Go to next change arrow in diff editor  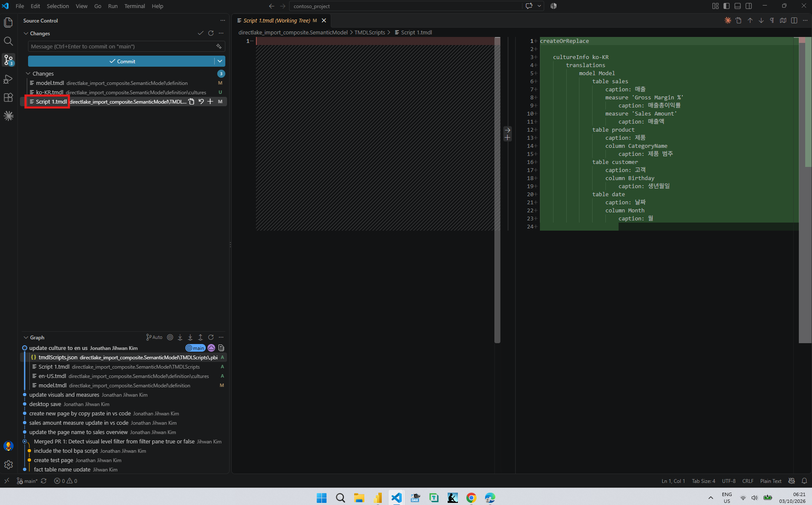(x=761, y=20)
